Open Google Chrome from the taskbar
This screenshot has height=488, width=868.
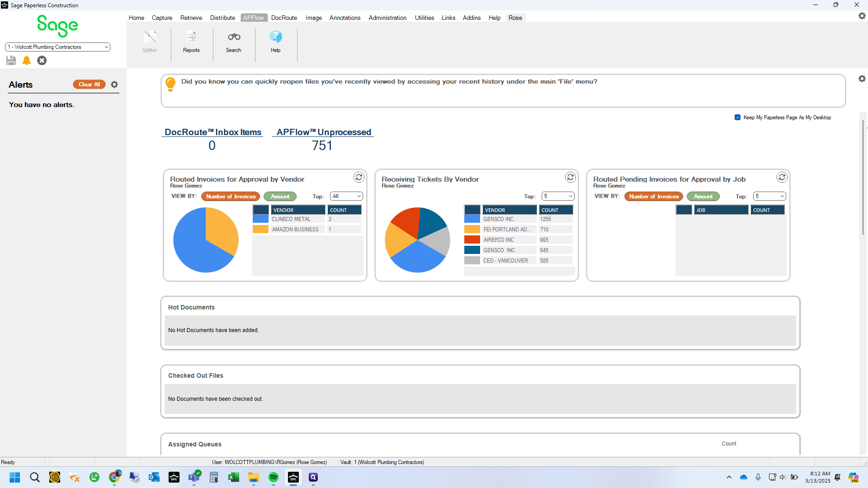click(x=114, y=478)
